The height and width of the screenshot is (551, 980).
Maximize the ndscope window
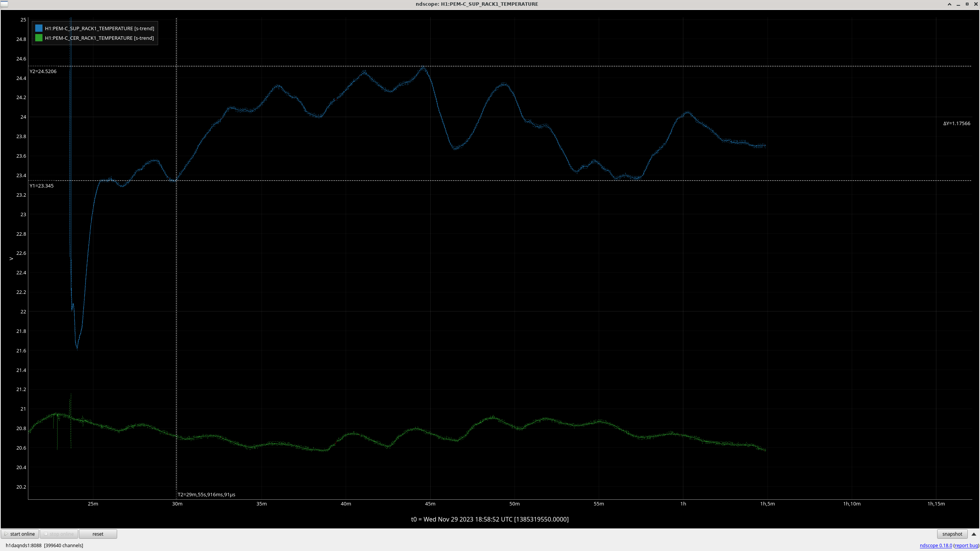pos(967,4)
